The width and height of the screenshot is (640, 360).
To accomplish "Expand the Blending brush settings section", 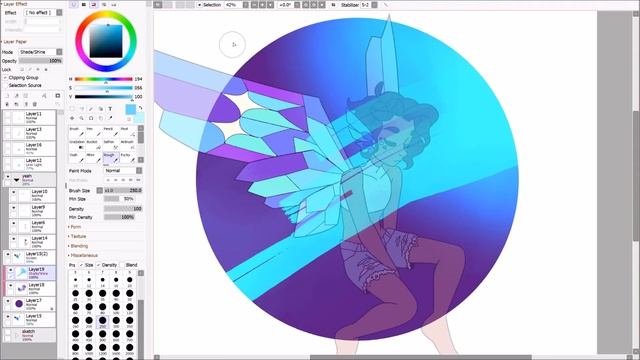I will 78,246.
